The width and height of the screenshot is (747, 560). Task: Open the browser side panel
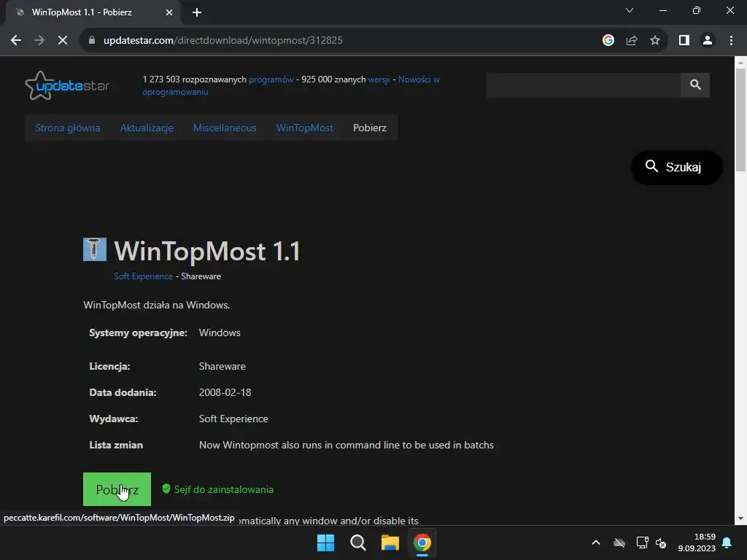(684, 41)
